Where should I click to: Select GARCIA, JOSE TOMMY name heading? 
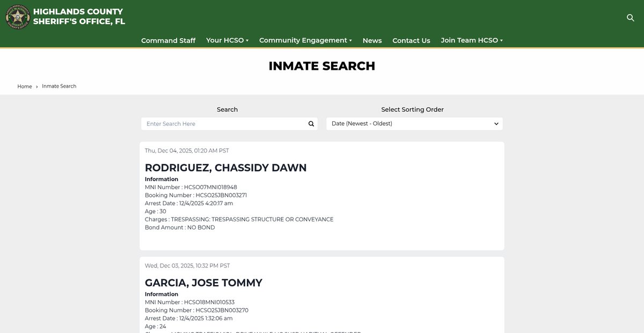[x=203, y=283]
